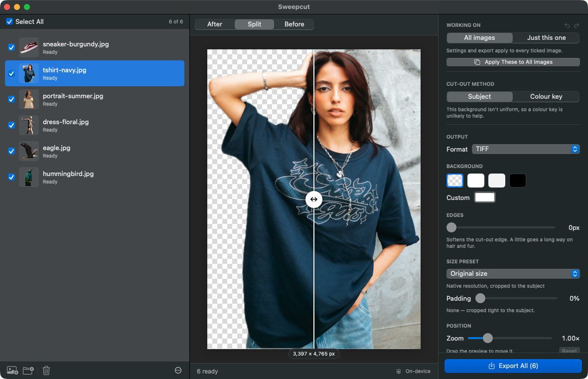
Task: Untick the sneaker-burgundy.jpg checkbox
Action: (11, 48)
